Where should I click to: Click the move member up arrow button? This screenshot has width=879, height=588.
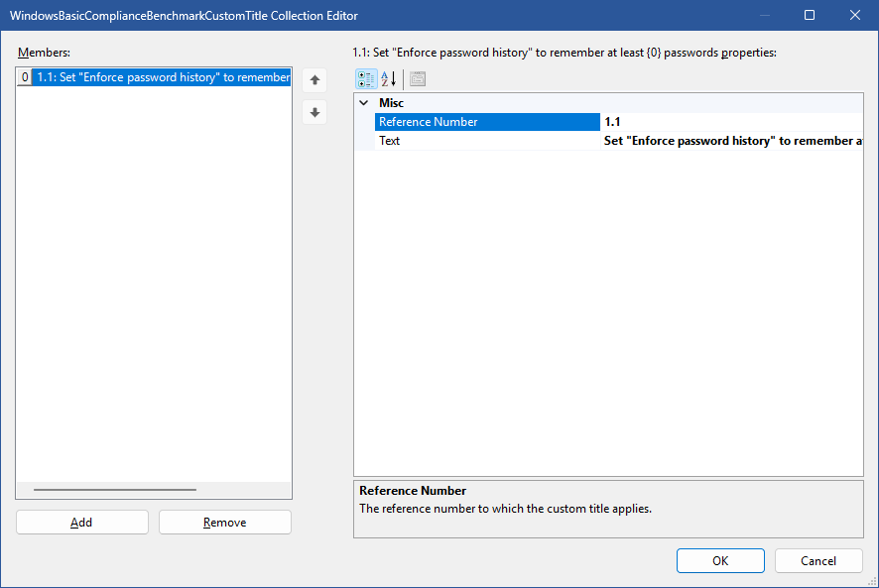[x=314, y=81]
